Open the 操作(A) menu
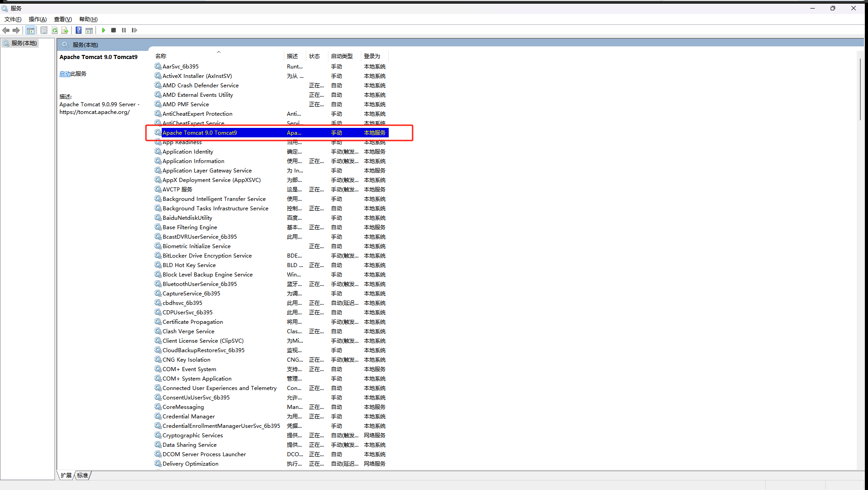Image resolution: width=868 pixels, height=490 pixels. point(37,19)
